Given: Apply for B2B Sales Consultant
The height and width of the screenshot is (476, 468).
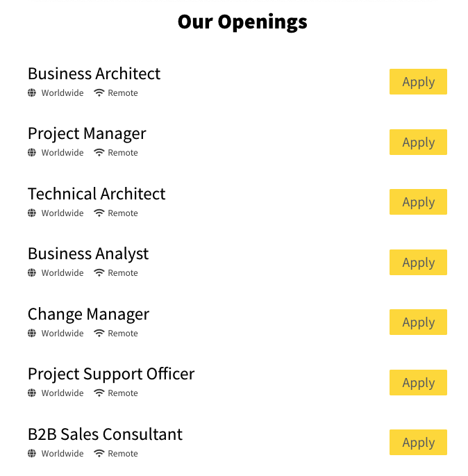Looking at the screenshot, I should (418, 443).
